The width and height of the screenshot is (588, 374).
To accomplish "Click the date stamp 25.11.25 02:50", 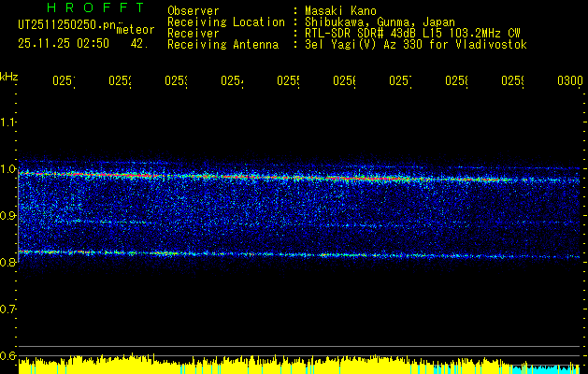I will point(64,44).
